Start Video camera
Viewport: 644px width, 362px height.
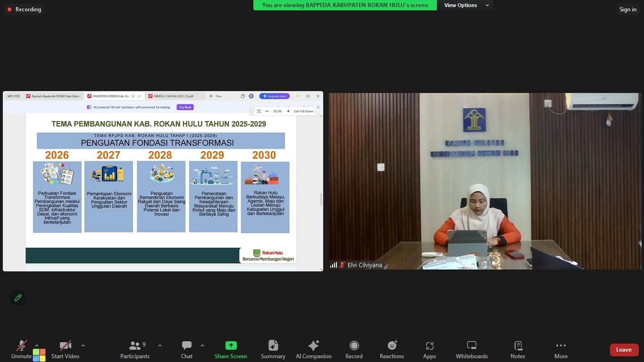(x=65, y=350)
